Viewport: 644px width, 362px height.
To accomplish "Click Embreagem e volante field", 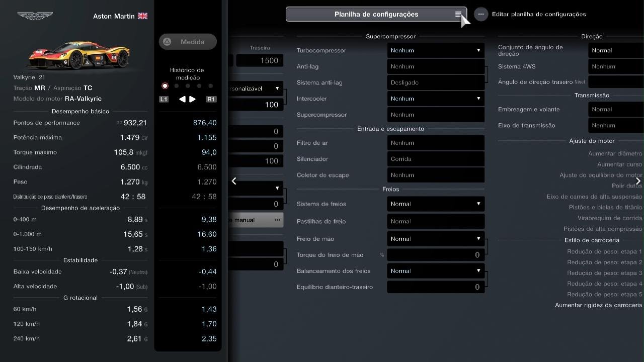I will (616, 109).
